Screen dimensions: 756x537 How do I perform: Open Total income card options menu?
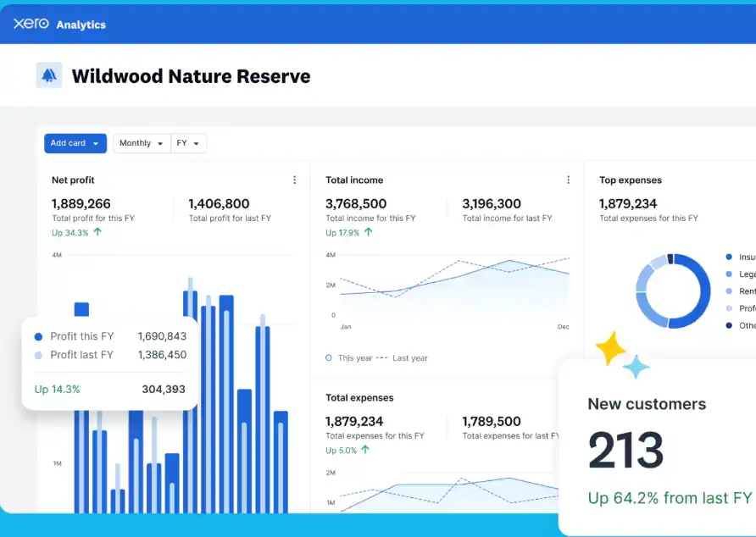568,180
